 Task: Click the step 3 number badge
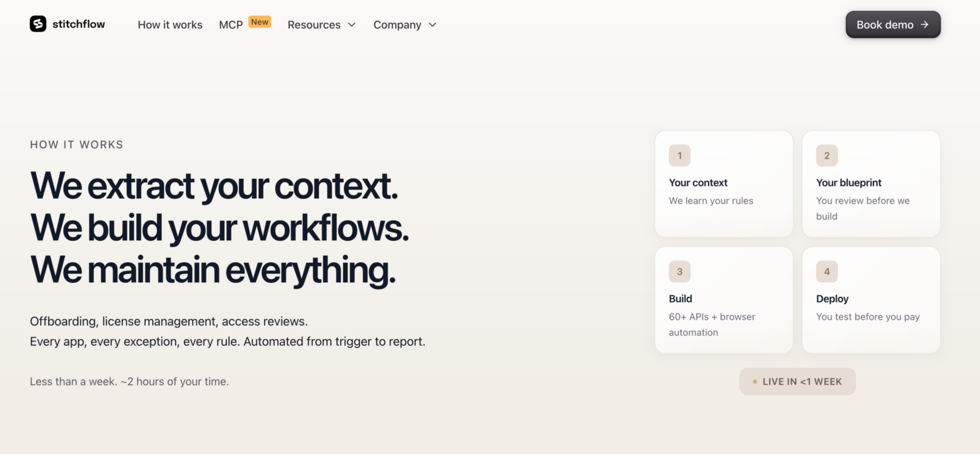(x=680, y=272)
